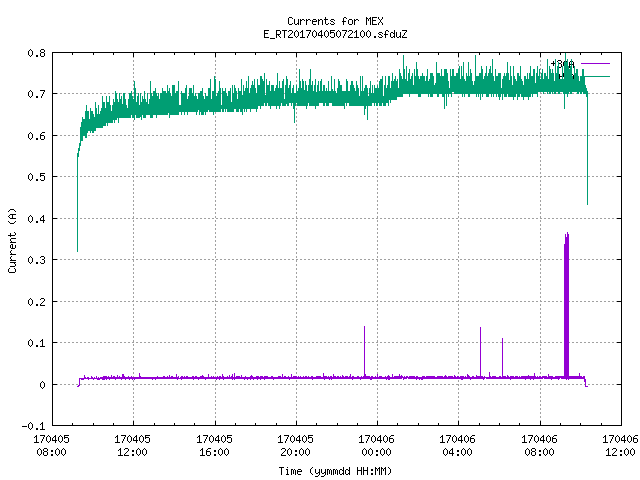Click the x-axis label 170406 12:00

[620, 446]
